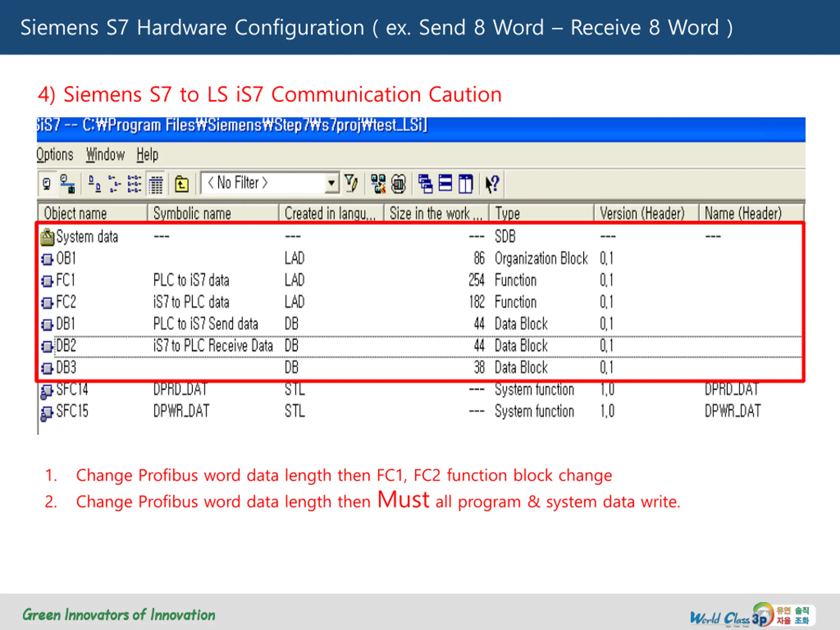Viewport: 840px width, 630px height.
Task: Select the OB1 block icon
Action: point(47,259)
